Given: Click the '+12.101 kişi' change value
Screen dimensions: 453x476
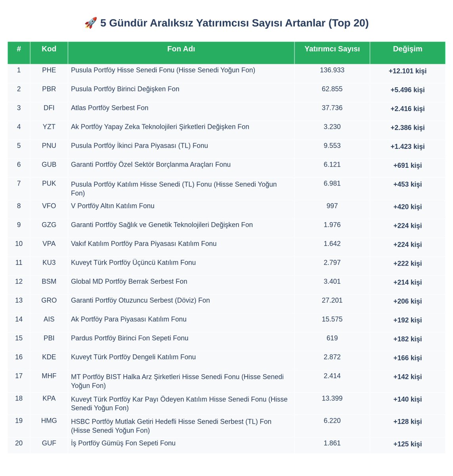Looking at the screenshot, I should 407,71.
